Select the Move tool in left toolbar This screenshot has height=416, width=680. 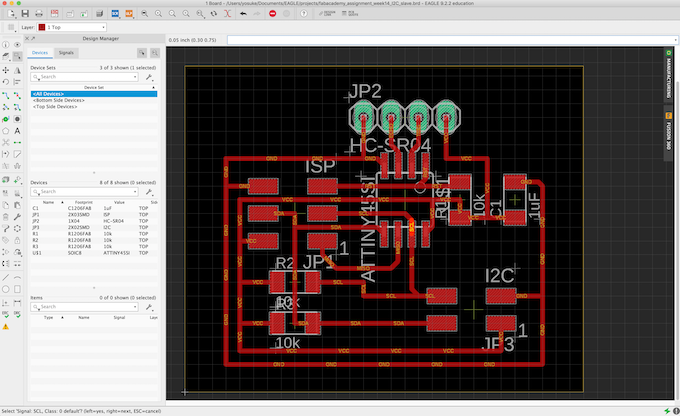[x=7, y=70]
